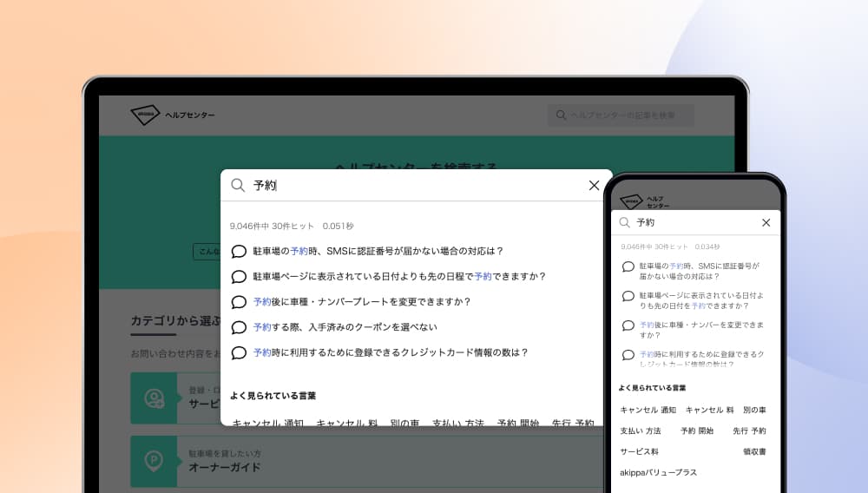Open phone result 表示されている日付より先の日付

coord(700,300)
